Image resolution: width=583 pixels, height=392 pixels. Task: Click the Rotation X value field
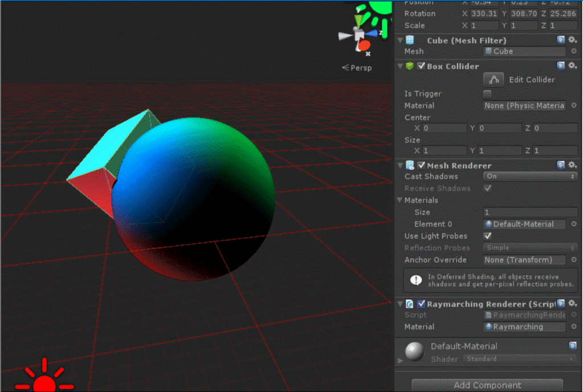pyautogui.click(x=484, y=14)
